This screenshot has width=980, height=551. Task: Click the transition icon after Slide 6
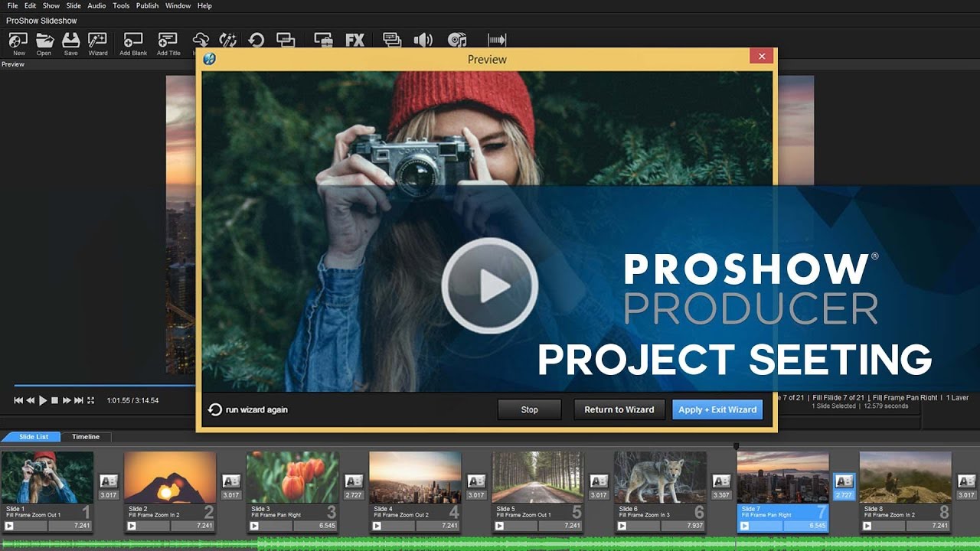tap(721, 481)
